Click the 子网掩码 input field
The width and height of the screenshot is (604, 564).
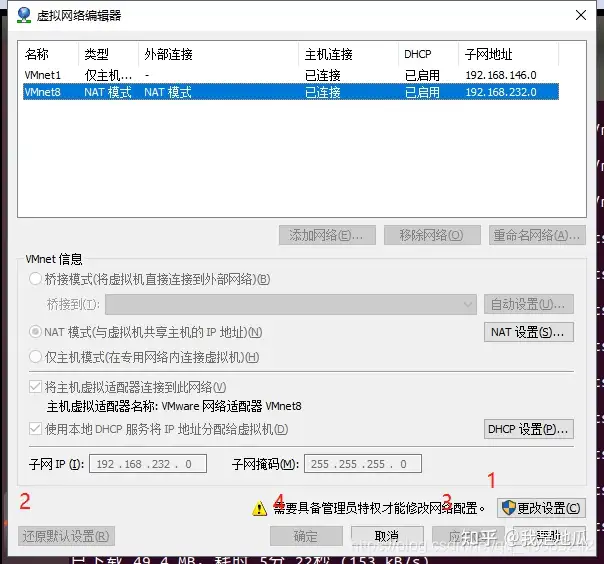(x=363, y=464)
